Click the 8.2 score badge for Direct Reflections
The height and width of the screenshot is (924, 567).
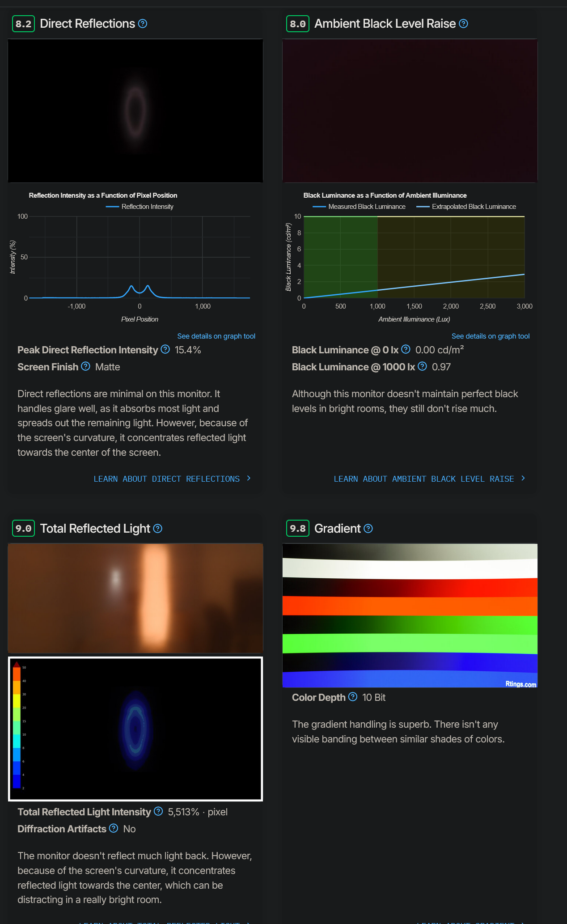pyautogui.click(x=23, y=24)
